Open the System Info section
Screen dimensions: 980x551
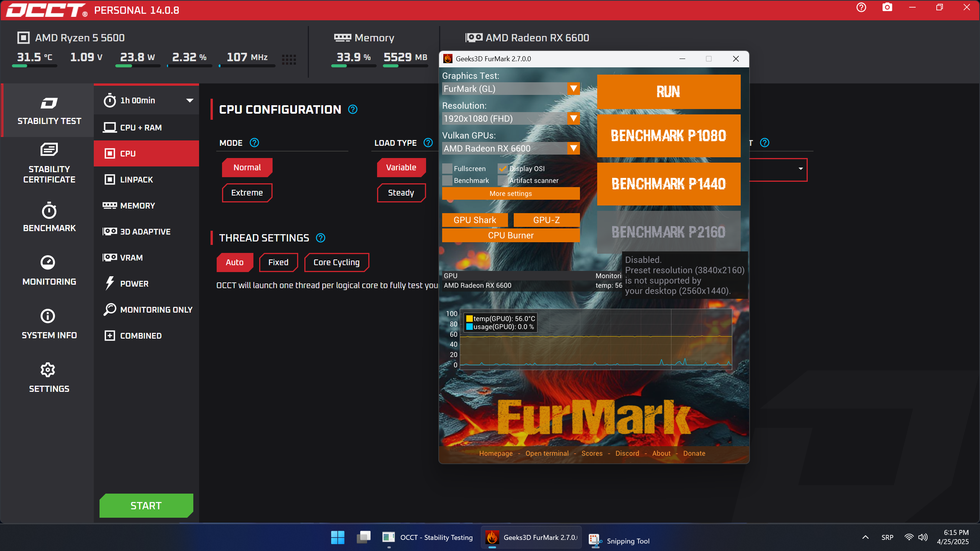[x=49, y=324]
